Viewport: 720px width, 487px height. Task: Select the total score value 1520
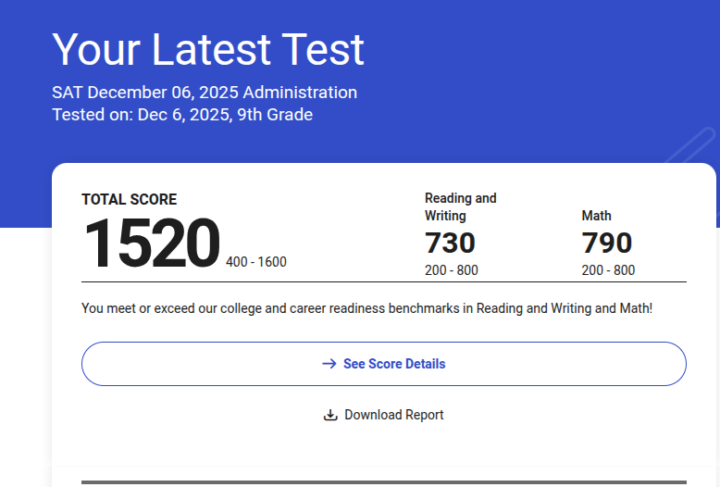[x=152, y=243]
